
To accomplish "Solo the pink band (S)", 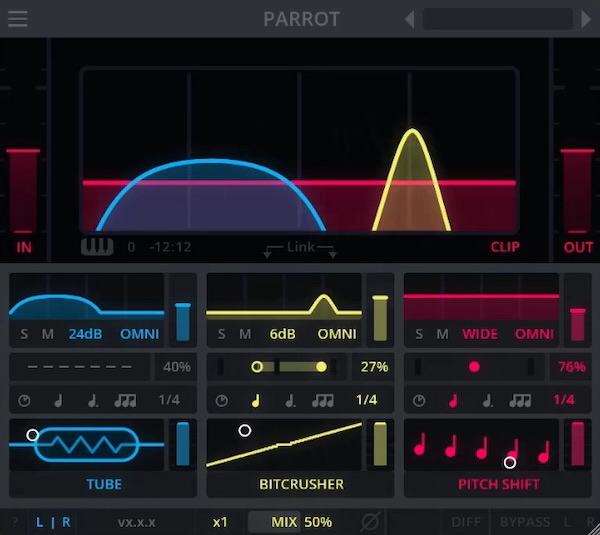I will [419, 334].
